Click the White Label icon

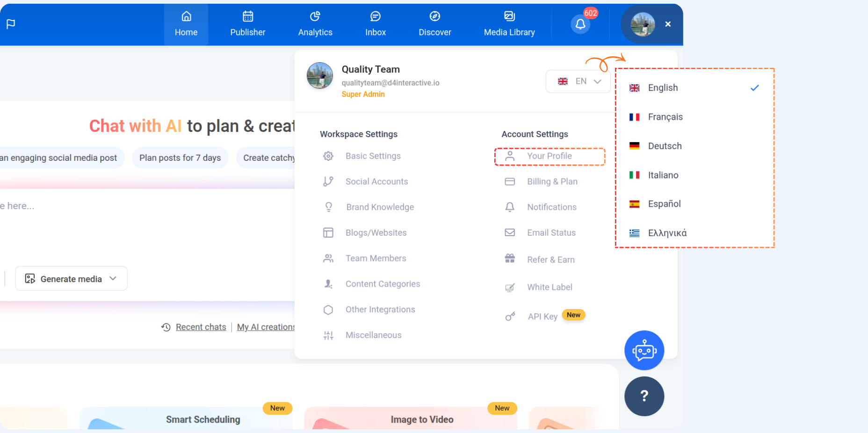tap(510, 288)
